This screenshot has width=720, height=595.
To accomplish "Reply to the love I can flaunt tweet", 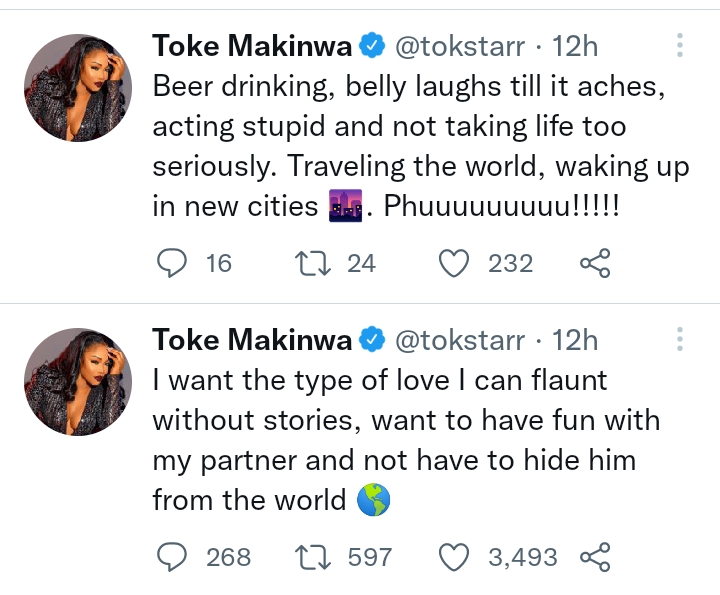I will (x=174, y=556).
